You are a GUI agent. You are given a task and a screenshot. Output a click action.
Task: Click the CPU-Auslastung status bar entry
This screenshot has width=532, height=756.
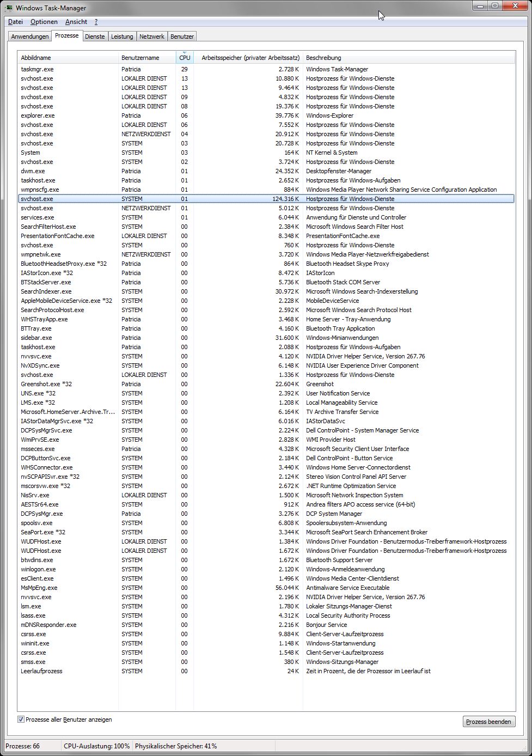coord(96,746)
